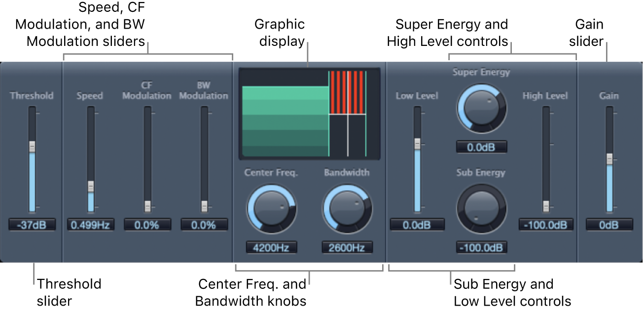The height and width of the screenshot is (315, 644).
Task: Click the Threshold label
Action: tap(32, 95)
